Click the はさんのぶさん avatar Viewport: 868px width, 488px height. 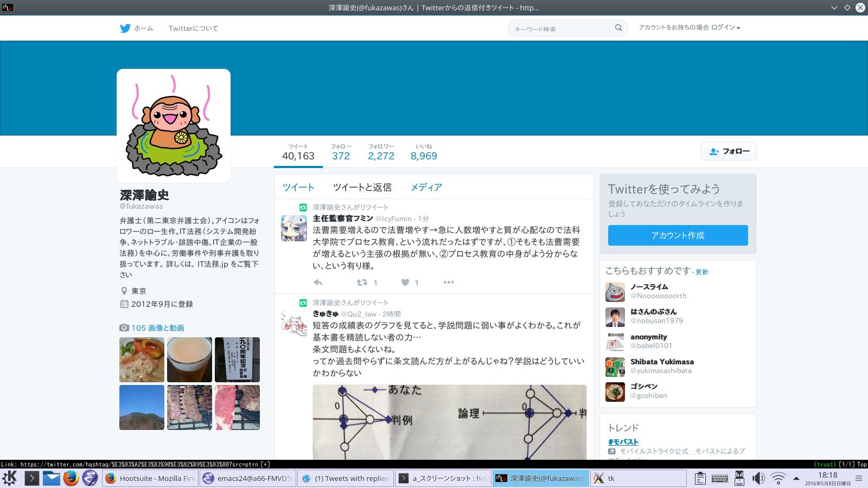pyautogui.click(x=615, y=317)
